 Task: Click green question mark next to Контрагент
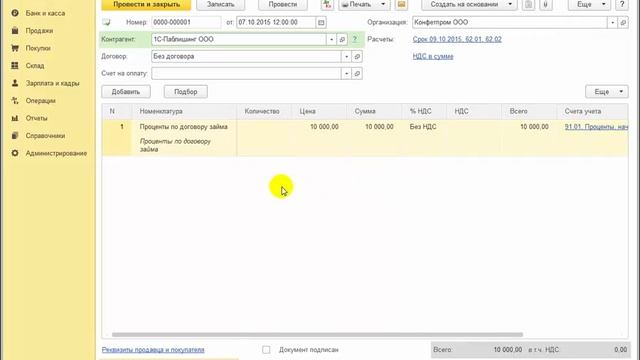pos(355,40)
